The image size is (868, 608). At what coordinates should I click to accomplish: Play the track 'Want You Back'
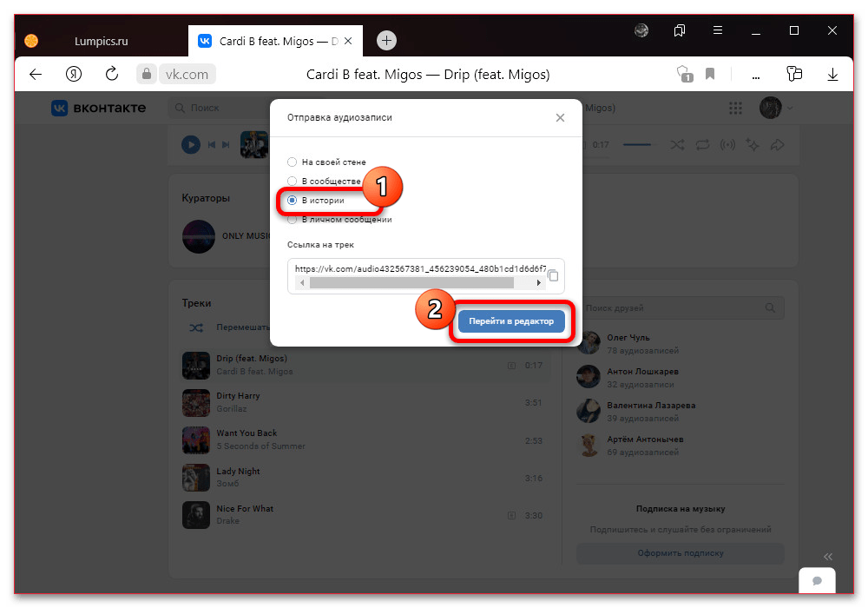(x=366, y=440)
